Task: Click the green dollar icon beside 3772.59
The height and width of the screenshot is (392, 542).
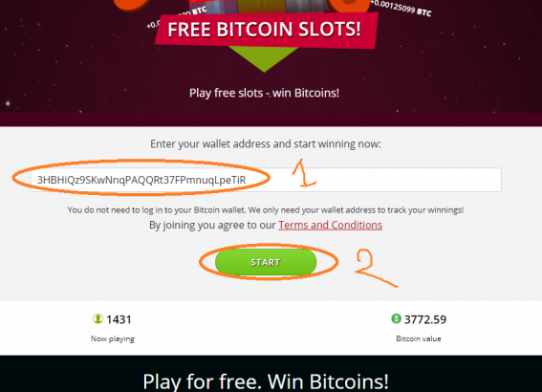Action: 396,318
